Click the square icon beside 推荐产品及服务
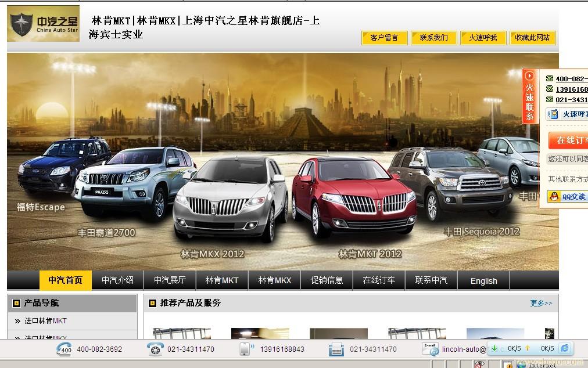 pyautogui.click(x=152, y=303)
